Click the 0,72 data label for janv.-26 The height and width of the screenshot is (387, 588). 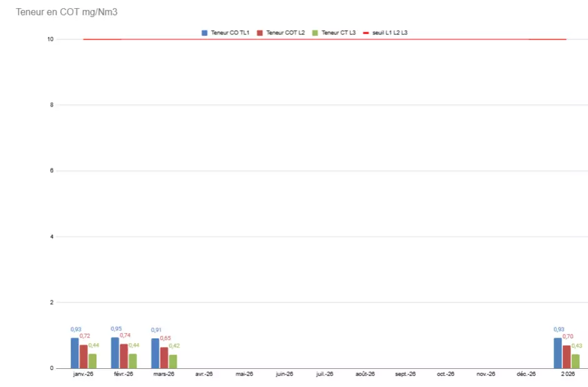(x=84, y=336)
